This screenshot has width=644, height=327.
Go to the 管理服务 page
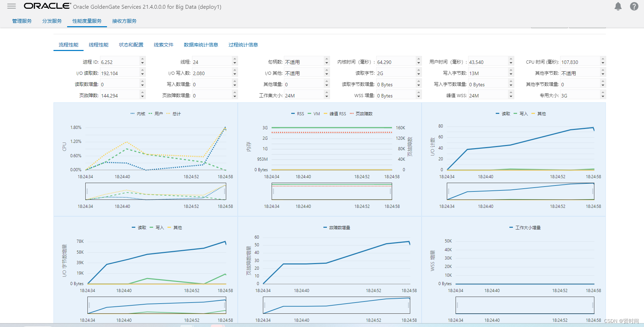[22, 21]
